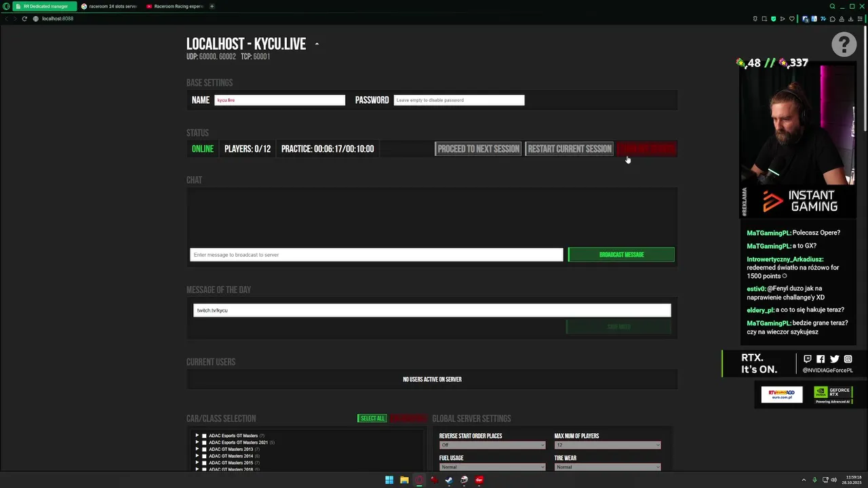Click the Broadcast Message button
Screen dimensions: 868x488
pos(621,255)
